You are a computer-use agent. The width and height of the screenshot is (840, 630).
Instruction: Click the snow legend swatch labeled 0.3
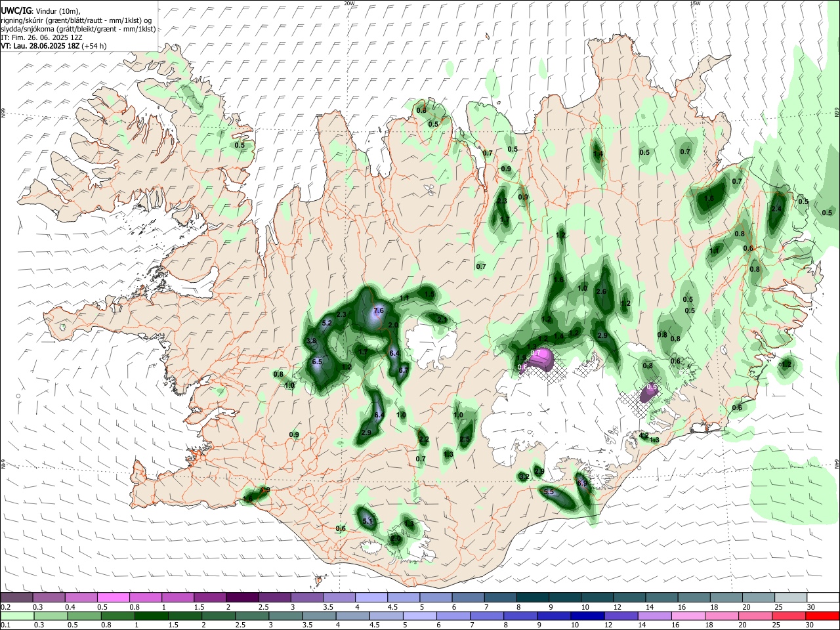49,598
